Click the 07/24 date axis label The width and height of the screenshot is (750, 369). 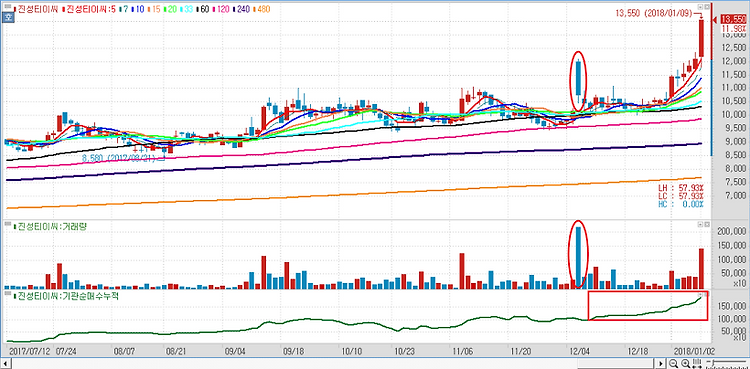[66, 351]
